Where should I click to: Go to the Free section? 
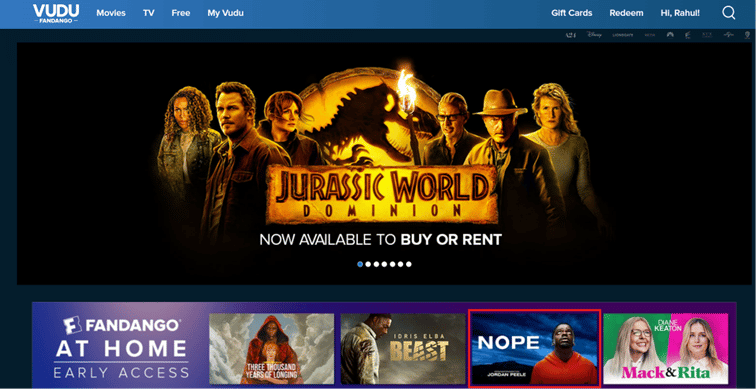pos(181,13)
